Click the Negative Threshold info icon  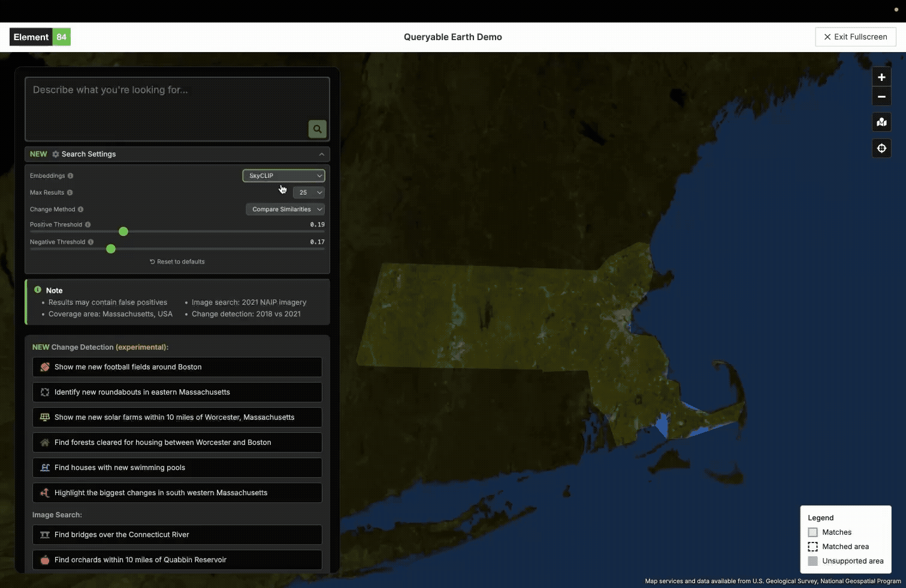click(91, 243)
